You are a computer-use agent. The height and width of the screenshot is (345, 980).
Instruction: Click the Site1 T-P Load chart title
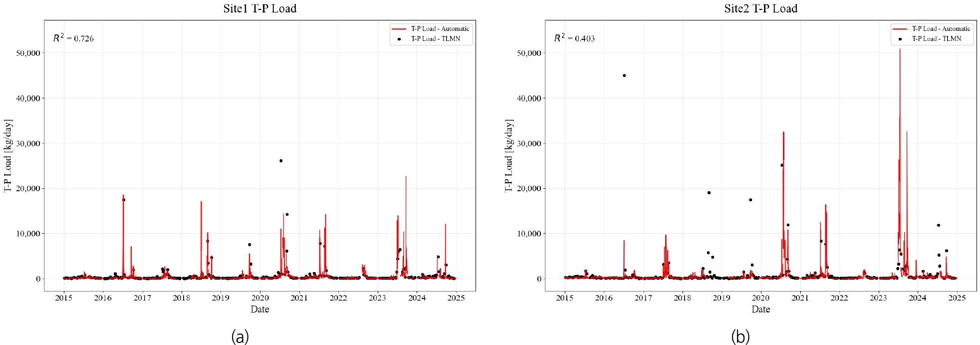259,8
